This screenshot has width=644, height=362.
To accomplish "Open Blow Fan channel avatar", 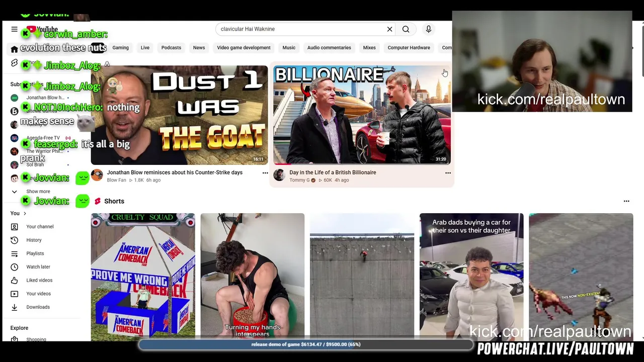I will [97, 175].
